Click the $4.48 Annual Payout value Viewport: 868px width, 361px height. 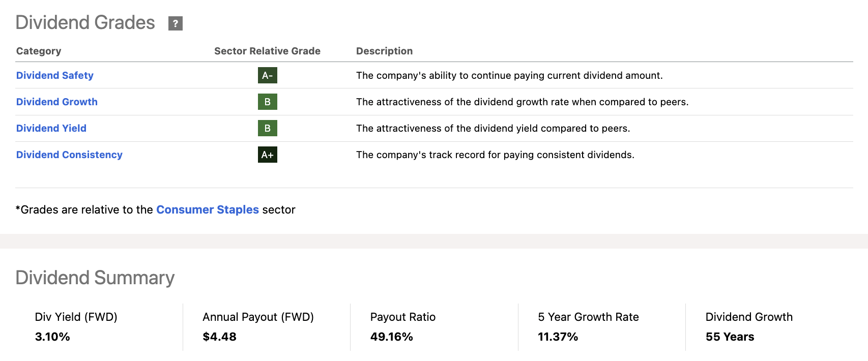(219, 337)
